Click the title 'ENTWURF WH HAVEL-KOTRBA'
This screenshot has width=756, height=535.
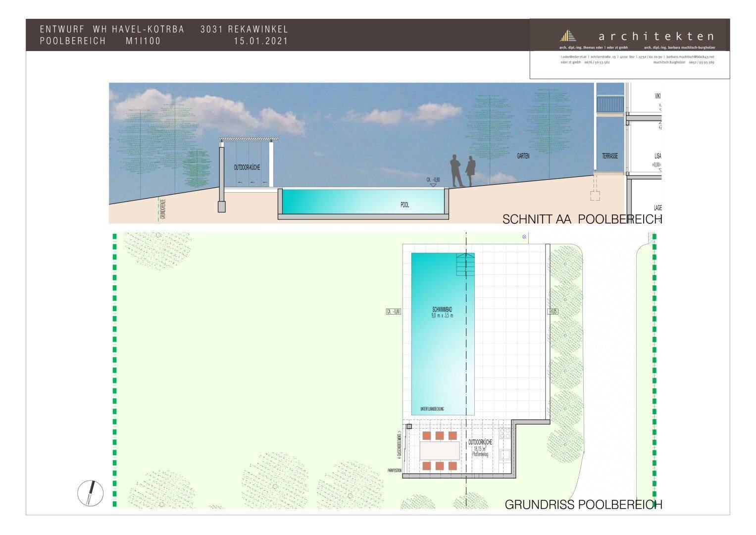click(112, 30)
